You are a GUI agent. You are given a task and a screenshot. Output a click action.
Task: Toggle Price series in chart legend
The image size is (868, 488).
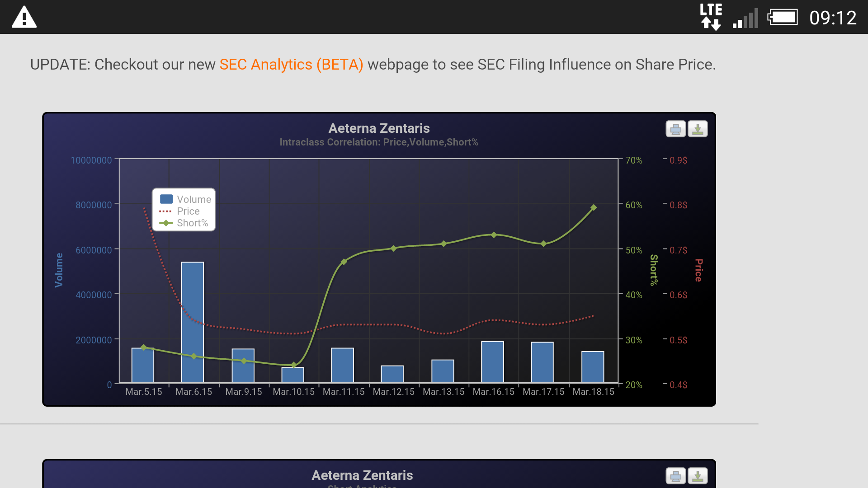[188, 211]
